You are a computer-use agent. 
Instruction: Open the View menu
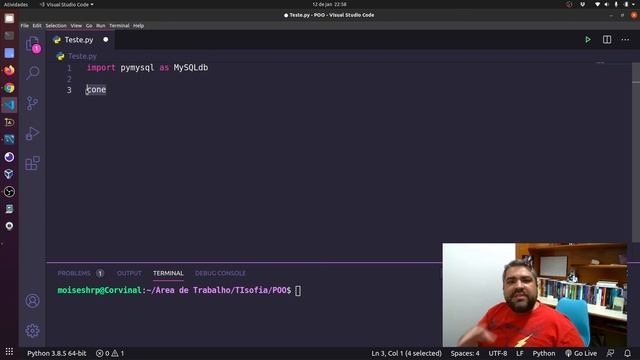pos(76,26)
